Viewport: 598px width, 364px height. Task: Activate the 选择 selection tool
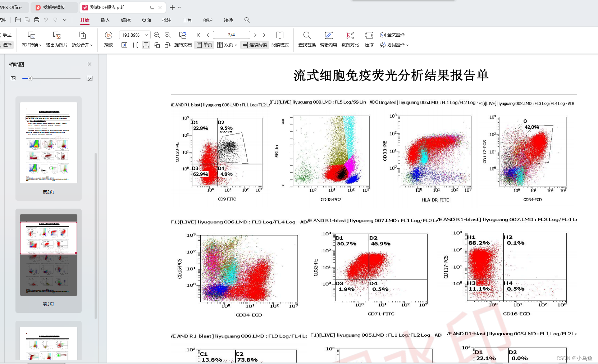(x=6, y=45)
